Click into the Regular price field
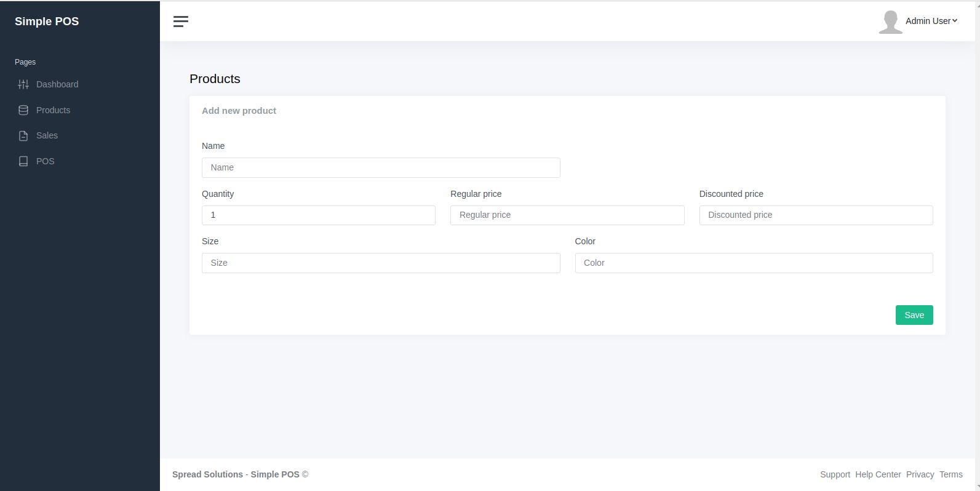The width and height of the screenshot is (980, 491). (x=567, y=215)
